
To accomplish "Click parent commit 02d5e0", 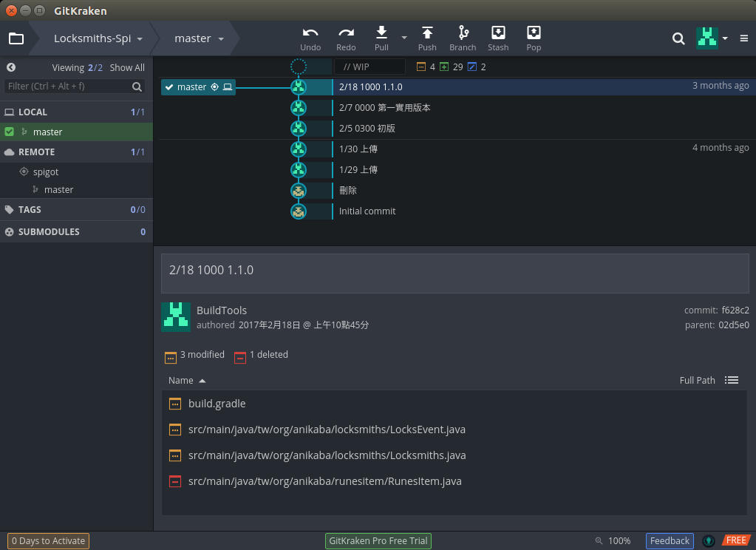I will coord(734,325).
